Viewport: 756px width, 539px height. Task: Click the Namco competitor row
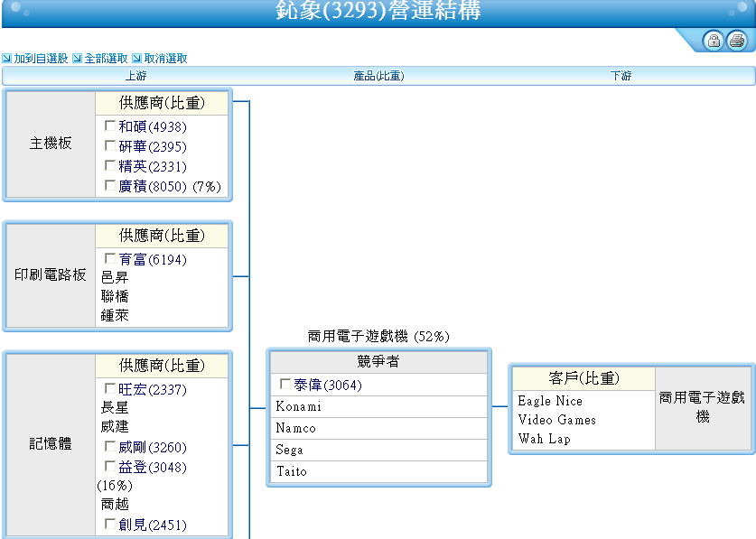point(378,428)
